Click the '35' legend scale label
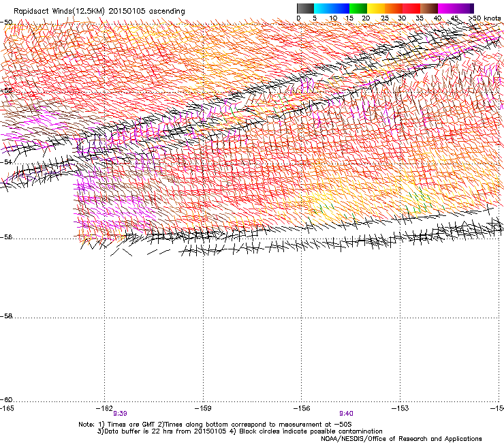504x443 pixels. tap(420, 18)
